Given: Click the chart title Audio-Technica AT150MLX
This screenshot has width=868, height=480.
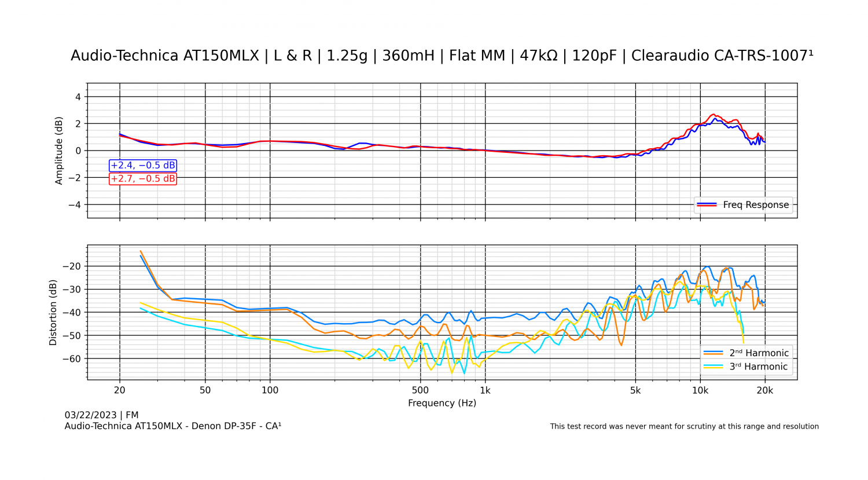Looking at the screenshot, I should tap(442, 56).
